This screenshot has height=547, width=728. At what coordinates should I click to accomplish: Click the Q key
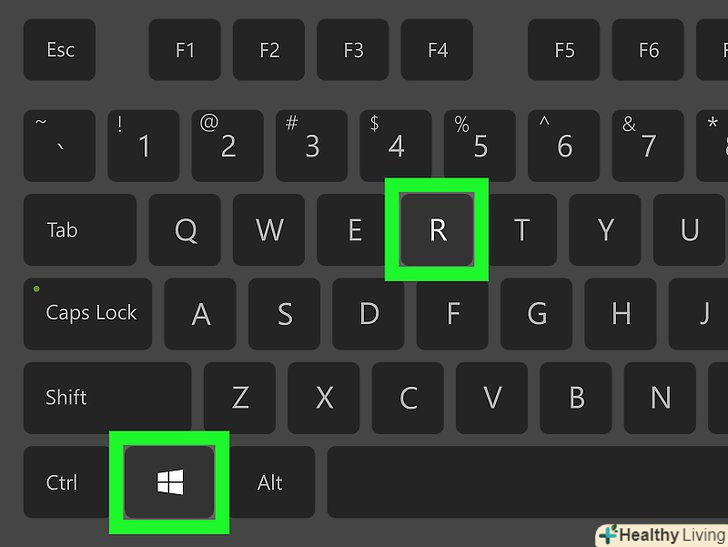click(185, 229)
